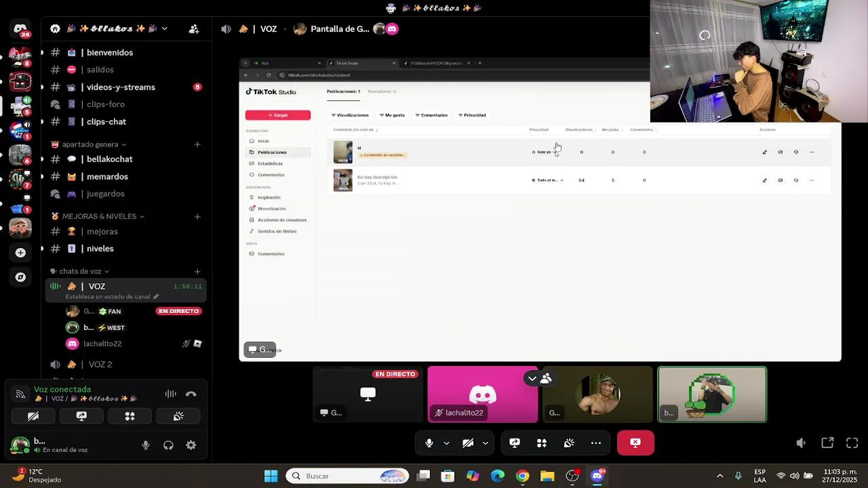868x488 pixels.
Task: Pop out the call window
Action: pyautogui.click(x=827, y=443)
